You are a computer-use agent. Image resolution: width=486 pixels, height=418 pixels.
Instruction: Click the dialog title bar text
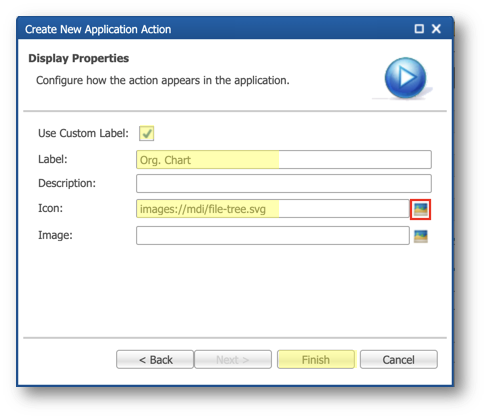[98, 29]
